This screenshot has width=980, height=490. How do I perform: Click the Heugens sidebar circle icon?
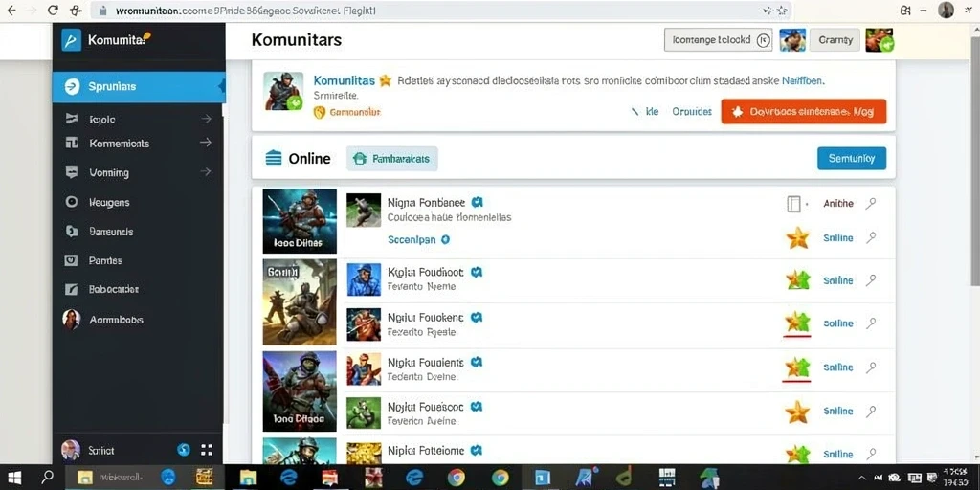coord(71,202)
